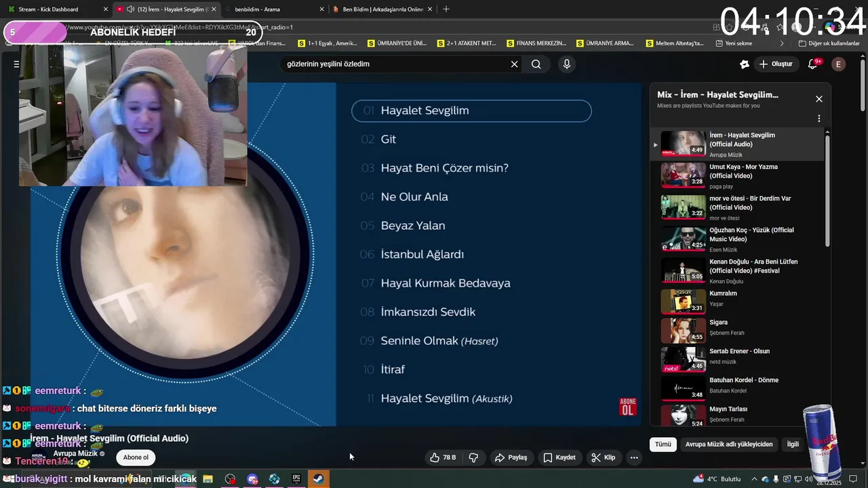Save the video with Kaydet
This screenshot has width=868, height=488.
pyautogui.click(x=559, y=457)
